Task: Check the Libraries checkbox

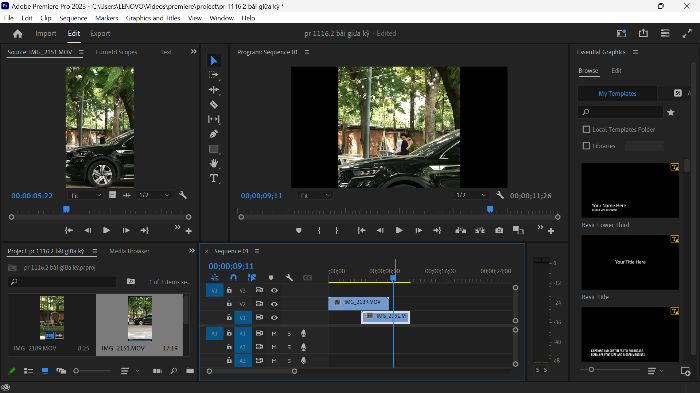Action: (x=587, y=146)
